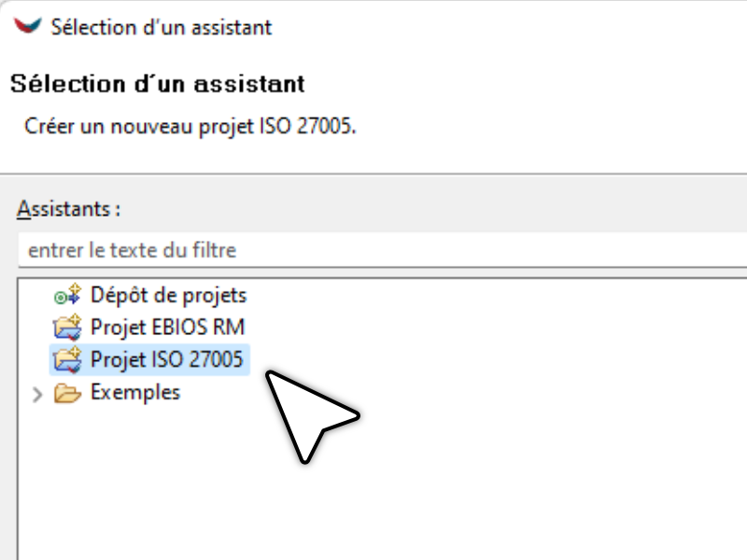
Task: Click the Projet ISO 27005 folder icon
Action: click(x=67, y=359)
